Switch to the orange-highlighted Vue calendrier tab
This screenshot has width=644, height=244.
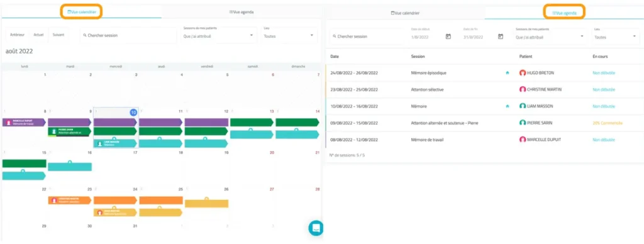click(x=81, y=12)
